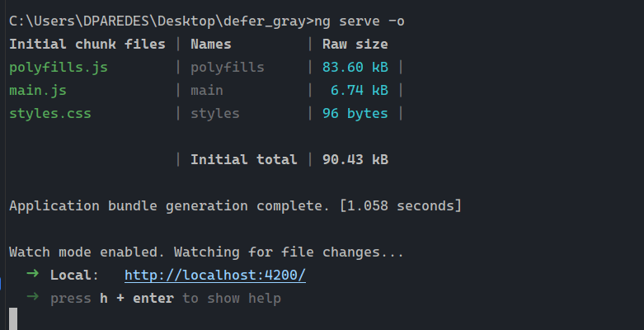Click the 83.60 kB size value

(x=355, y=67)
